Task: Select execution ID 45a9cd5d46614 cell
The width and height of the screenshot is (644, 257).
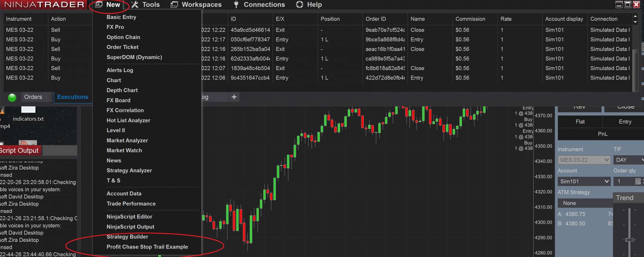Action: pos(250,30)
